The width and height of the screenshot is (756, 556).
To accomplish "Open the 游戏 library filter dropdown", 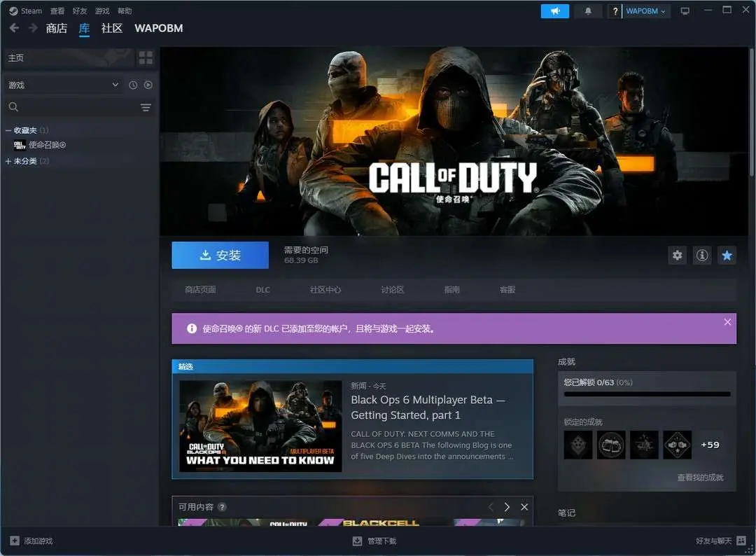I will (x=64, y=85).
